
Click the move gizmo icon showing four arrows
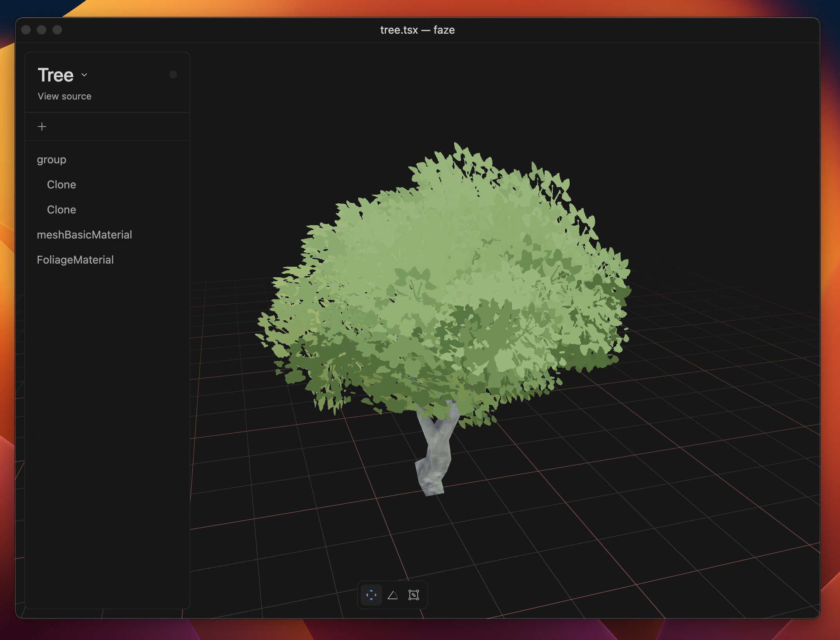pos(371,595)
